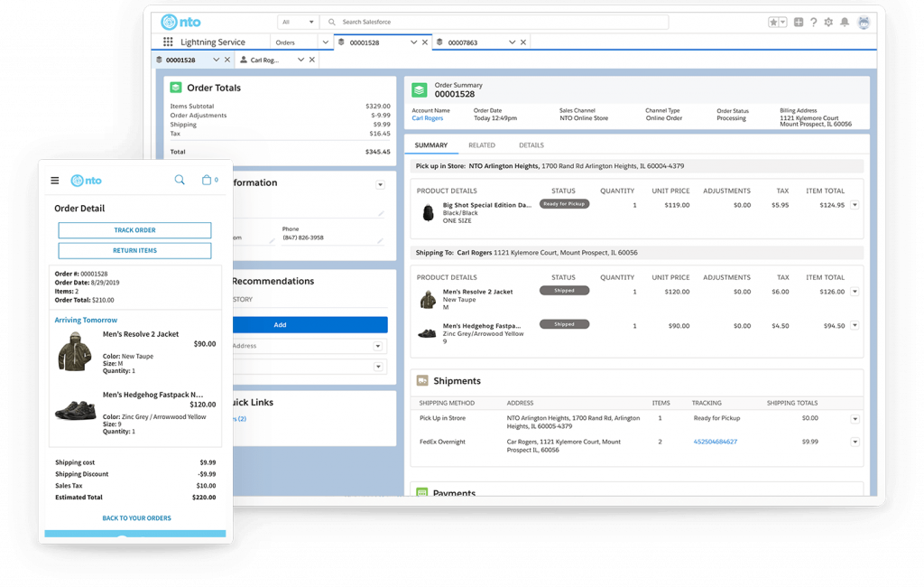
Task: Open Salesforce Help with the question mark icon
Action: pos(814,23)
